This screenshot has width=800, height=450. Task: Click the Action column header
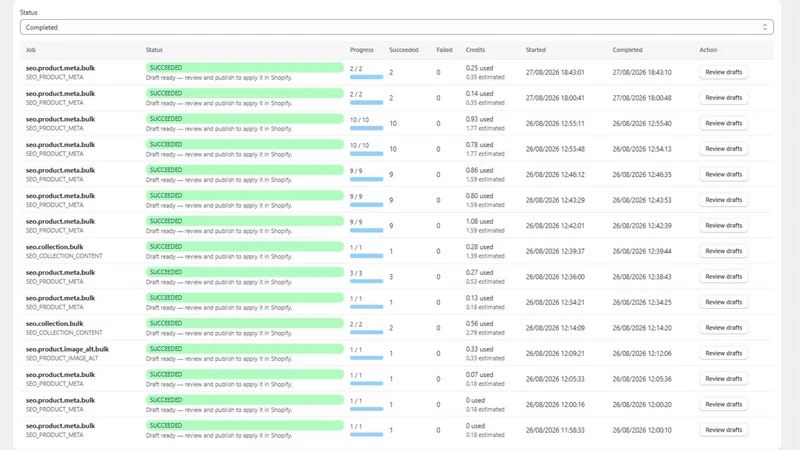708,50
